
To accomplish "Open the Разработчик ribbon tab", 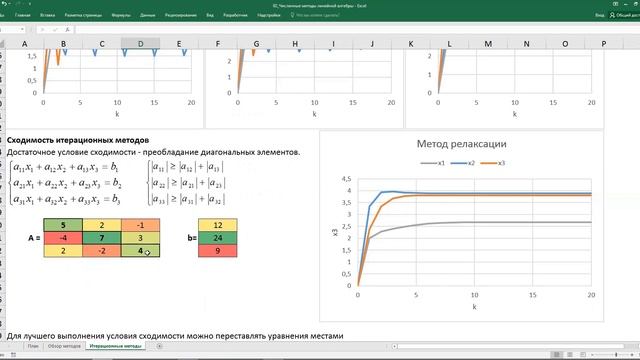I will [236, 15].
